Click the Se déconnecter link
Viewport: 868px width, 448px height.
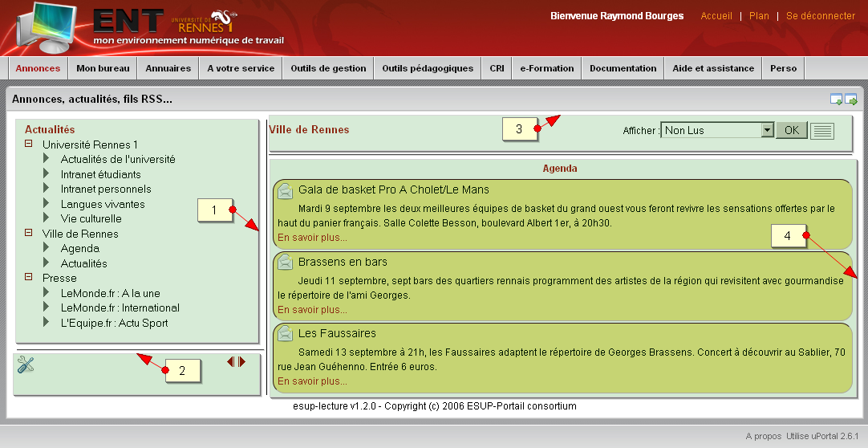tap(820, 16)
